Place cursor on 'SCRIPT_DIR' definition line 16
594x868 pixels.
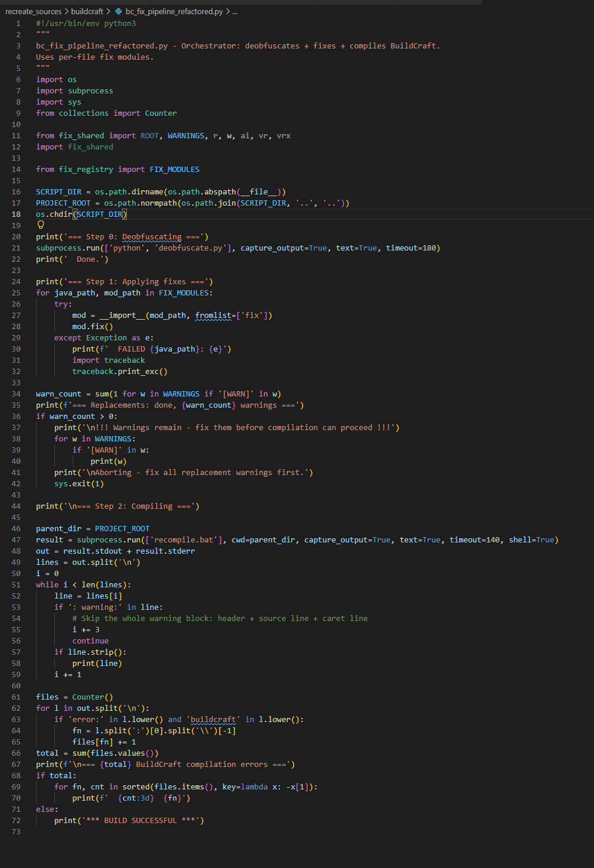[x=58, y=192]
